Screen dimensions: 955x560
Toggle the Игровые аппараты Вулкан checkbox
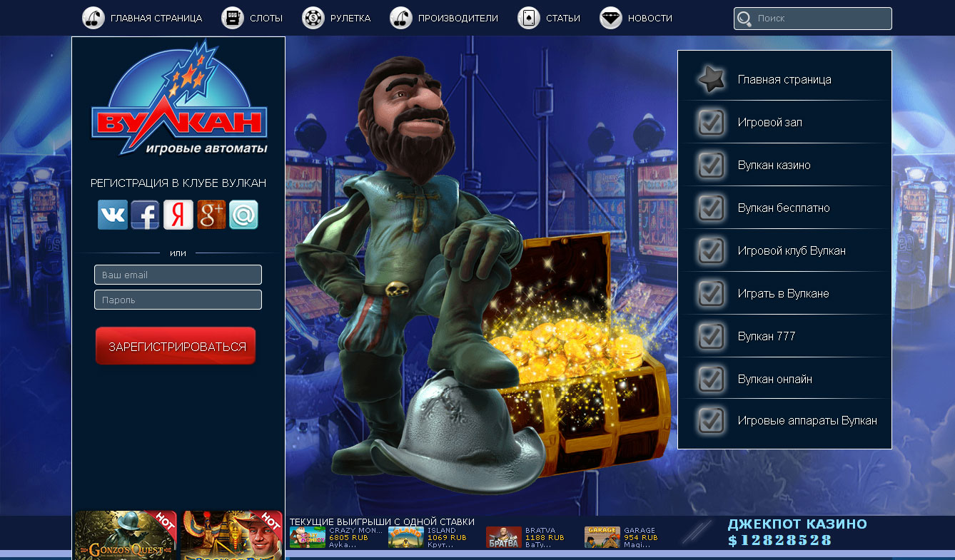[712, 420]
